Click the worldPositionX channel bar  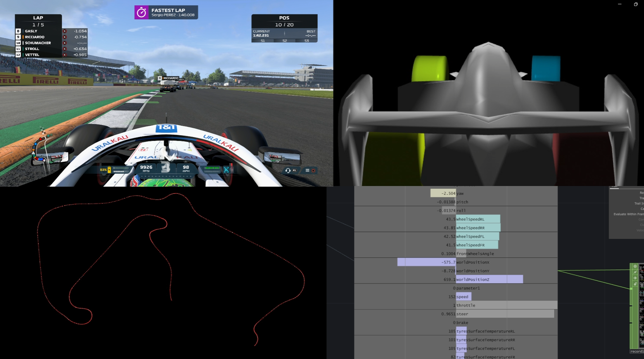[x=427, y=262]
